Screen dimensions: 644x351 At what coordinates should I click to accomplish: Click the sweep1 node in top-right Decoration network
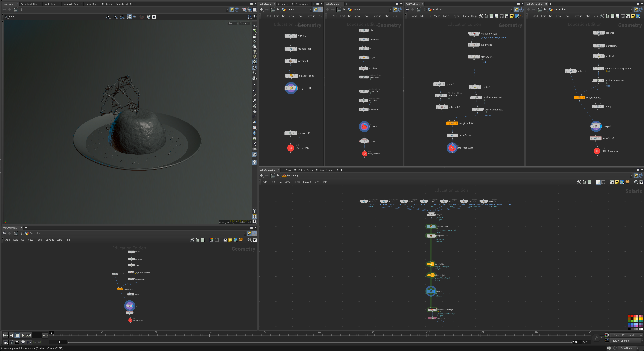pyautogui.click(x=598, y=107)
